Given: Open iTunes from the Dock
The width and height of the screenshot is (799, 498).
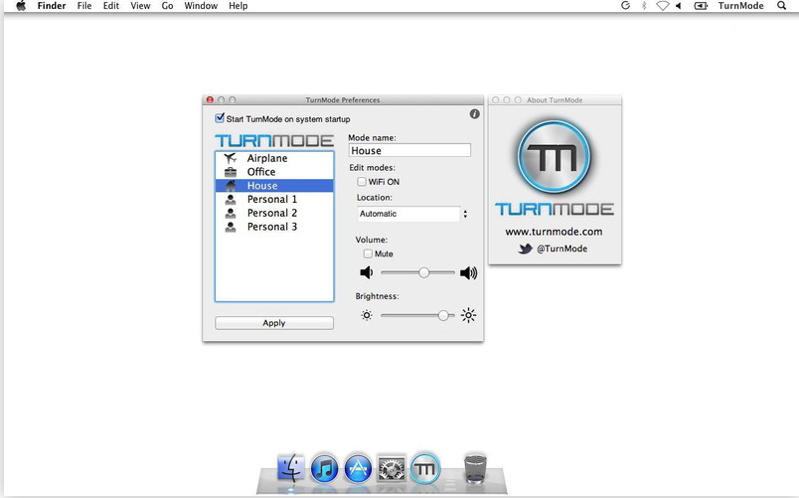Looking at the screenshot, I should [325, 468].
